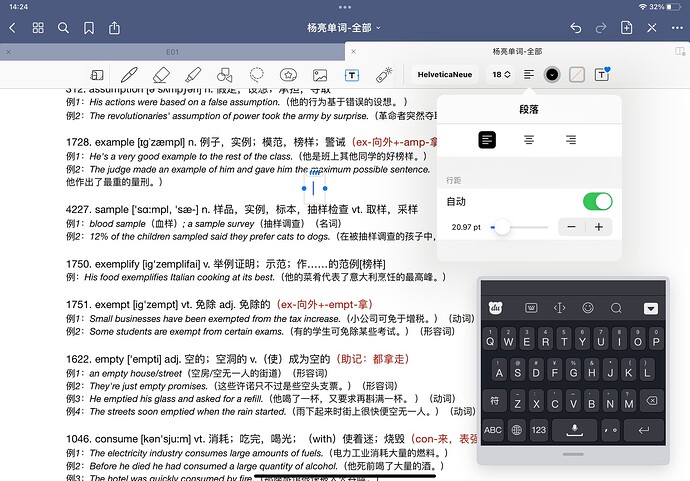The image size is (690, 481).
Task: Open emoji panel on keyboard
Action: pyautogui.click(x=588, y=308)
